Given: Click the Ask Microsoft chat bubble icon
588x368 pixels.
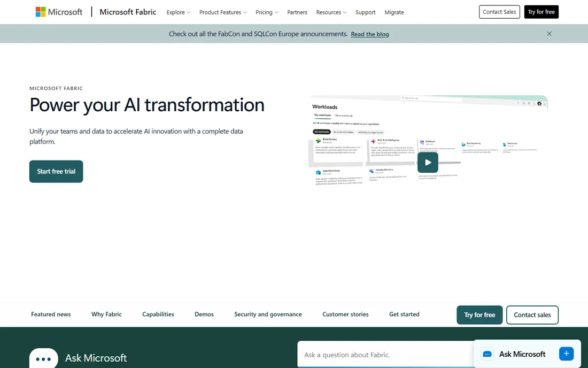Looking at the screenshot, I should tap(487, 354).
